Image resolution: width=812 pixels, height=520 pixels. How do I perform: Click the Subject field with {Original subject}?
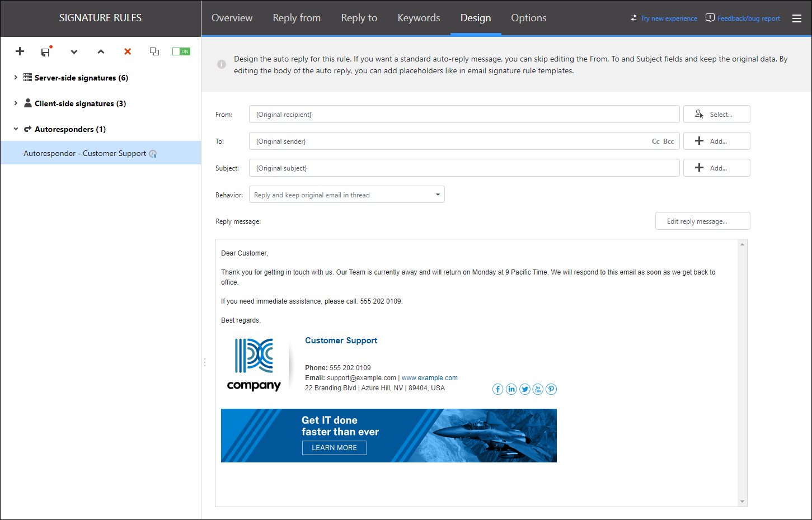pos(464,168)
